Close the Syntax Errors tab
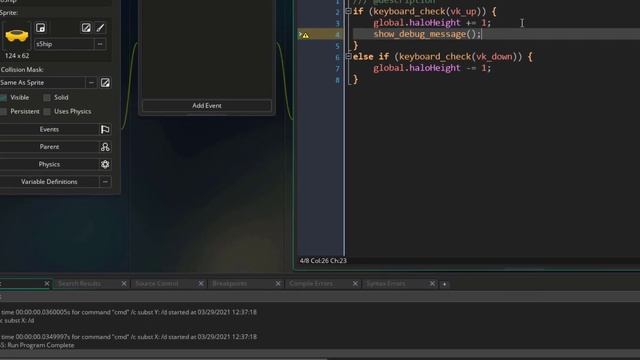This screenshot has width=640, height=360. pyautogui.click(x=432, y=283)
